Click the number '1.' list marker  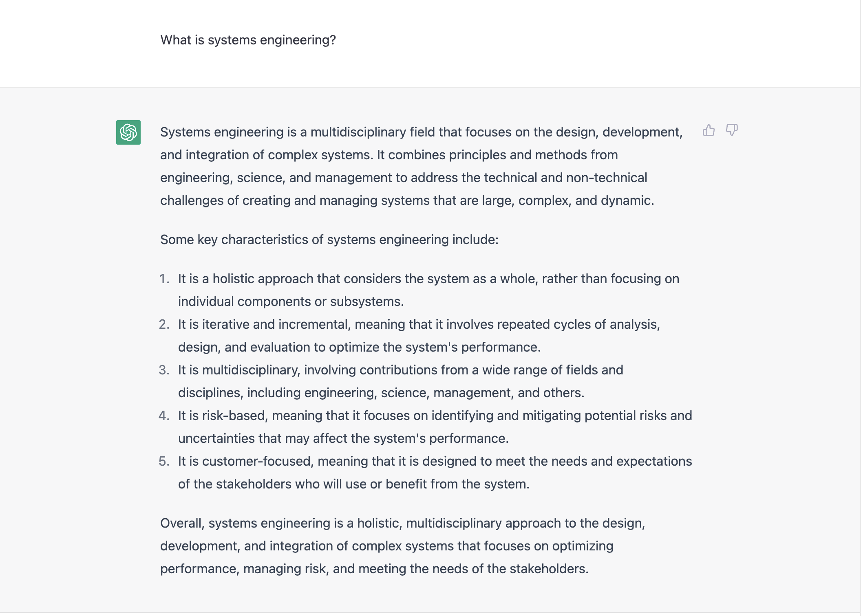tap(164, 279)
